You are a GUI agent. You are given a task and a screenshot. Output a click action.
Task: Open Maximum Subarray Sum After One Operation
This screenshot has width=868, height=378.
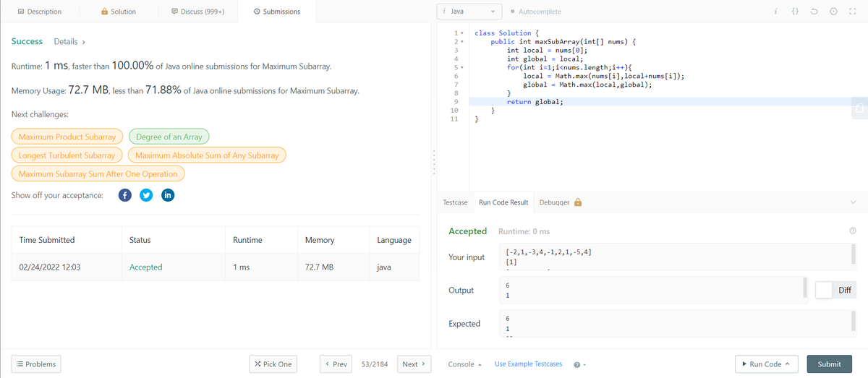click(98, 174)
